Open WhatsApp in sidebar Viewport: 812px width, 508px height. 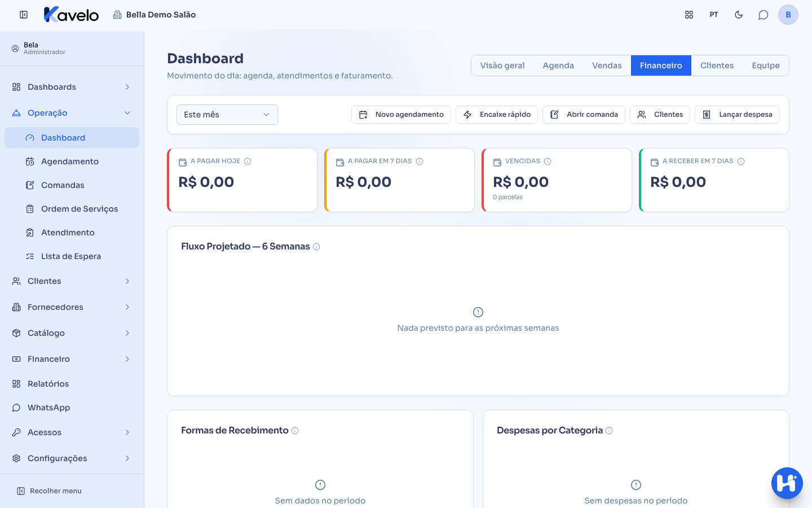(72, 408)
